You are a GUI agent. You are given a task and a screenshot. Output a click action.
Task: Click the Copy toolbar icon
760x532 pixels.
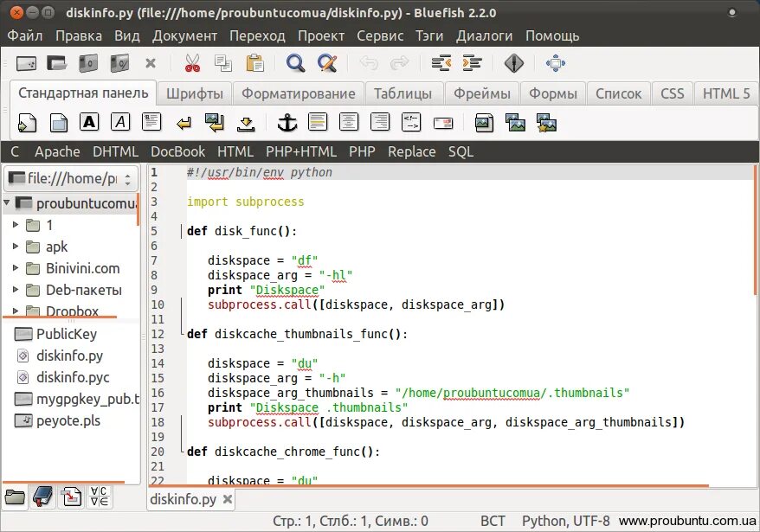[223, 63]
